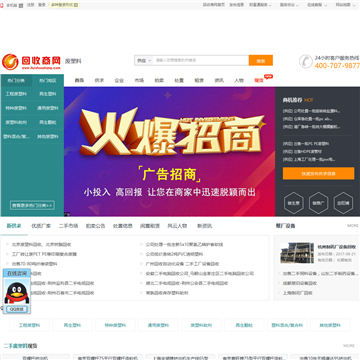Switch to the 新供求 tab
This screenshot has height=360, width=360.
[14, 226]
